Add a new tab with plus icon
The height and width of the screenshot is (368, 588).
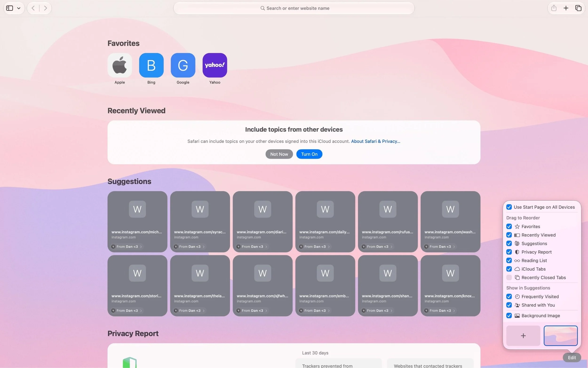(x=566, y=8)
